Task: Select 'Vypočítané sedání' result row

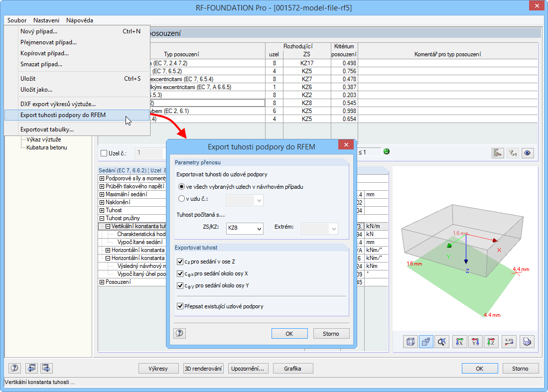Action: point(140,242)
